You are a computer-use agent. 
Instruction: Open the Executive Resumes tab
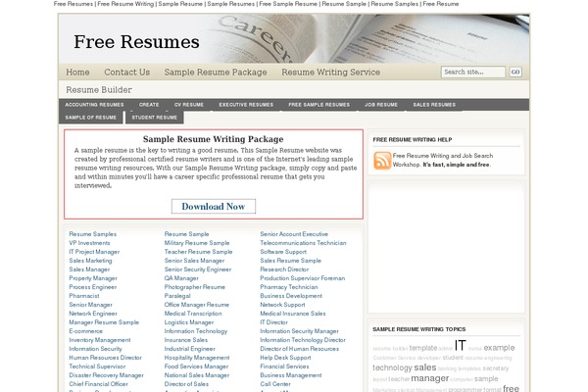click(x=246, y=105)
